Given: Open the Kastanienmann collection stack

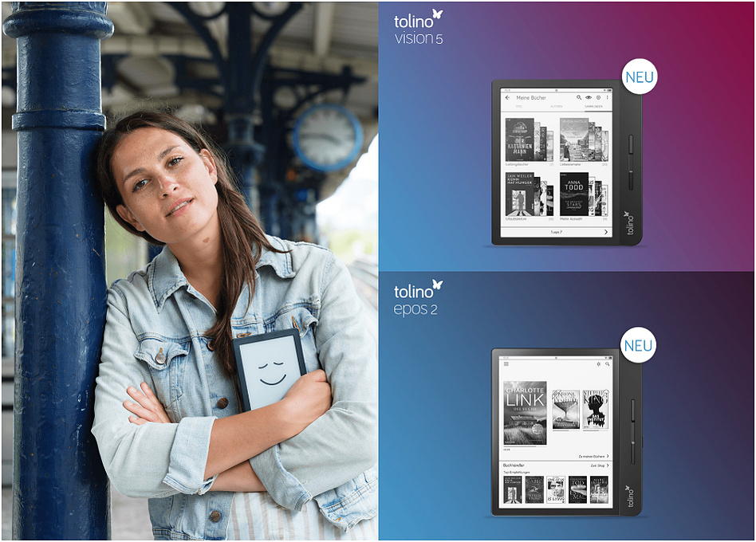Looking at the screenshot, I should click(x=529, y=139).
